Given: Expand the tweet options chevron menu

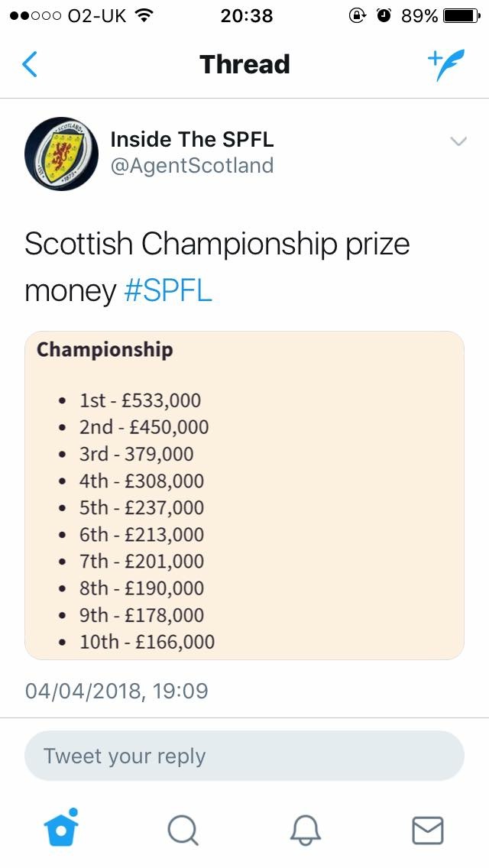Looking at the screenshot, I should [x=458, y=141].
